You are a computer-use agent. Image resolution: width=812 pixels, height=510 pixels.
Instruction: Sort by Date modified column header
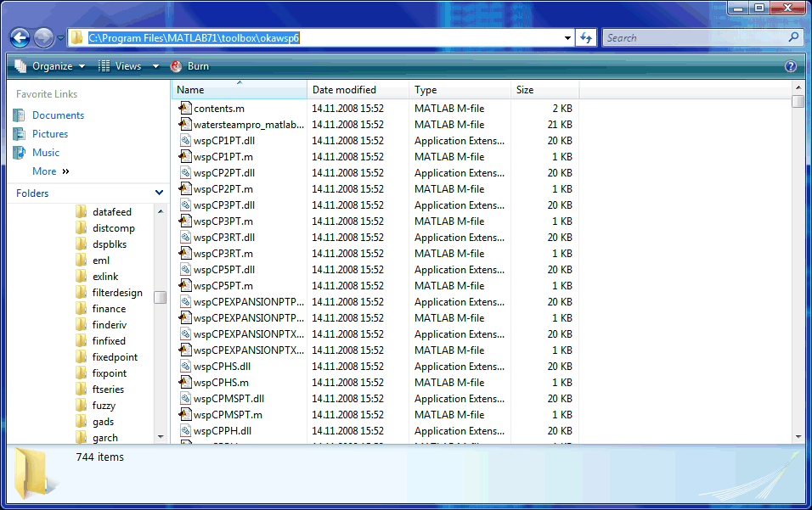click(x=358, y=89)
